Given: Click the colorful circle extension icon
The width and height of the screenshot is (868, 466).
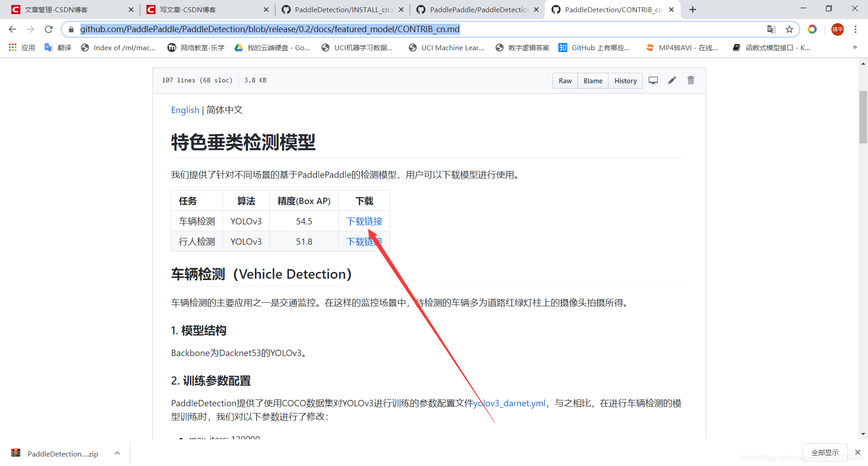Looking at the screenshot, I should pyautogui.click(x=812, y=29).
